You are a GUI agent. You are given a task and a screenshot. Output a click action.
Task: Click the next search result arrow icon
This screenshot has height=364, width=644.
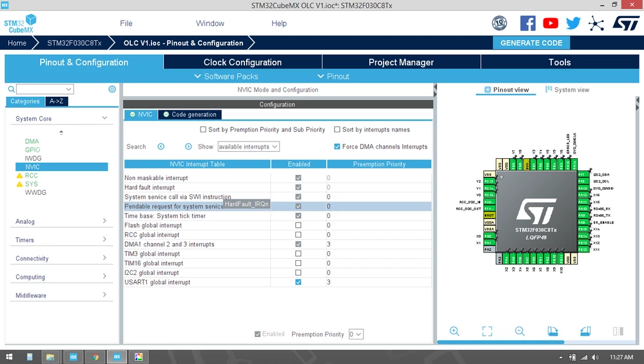pos(188,147)
